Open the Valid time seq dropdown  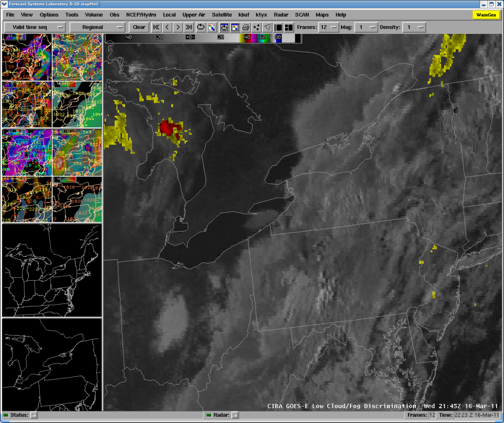34,27
